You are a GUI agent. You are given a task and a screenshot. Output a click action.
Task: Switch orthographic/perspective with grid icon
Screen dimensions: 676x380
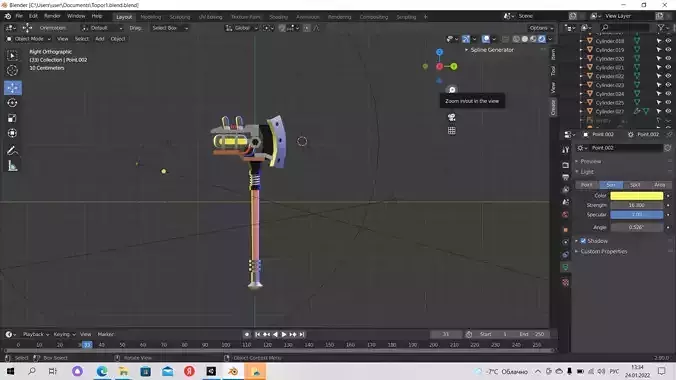tap(451, 131)
